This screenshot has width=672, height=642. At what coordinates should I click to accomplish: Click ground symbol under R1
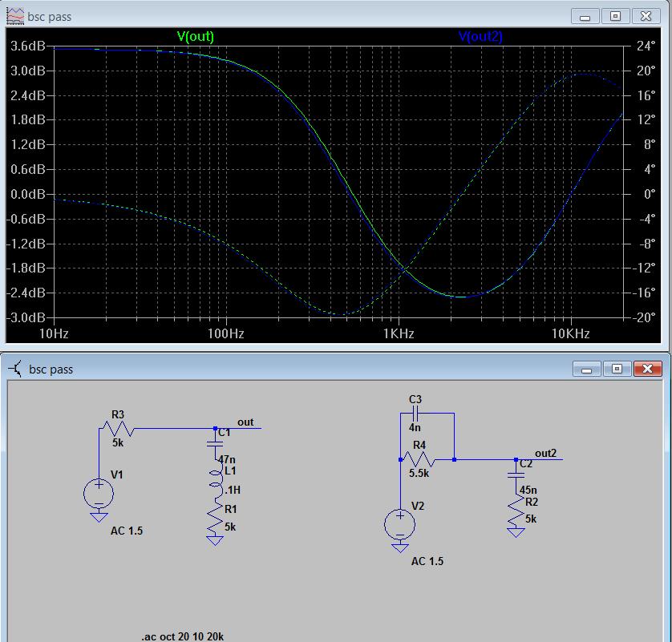[215, 540]
